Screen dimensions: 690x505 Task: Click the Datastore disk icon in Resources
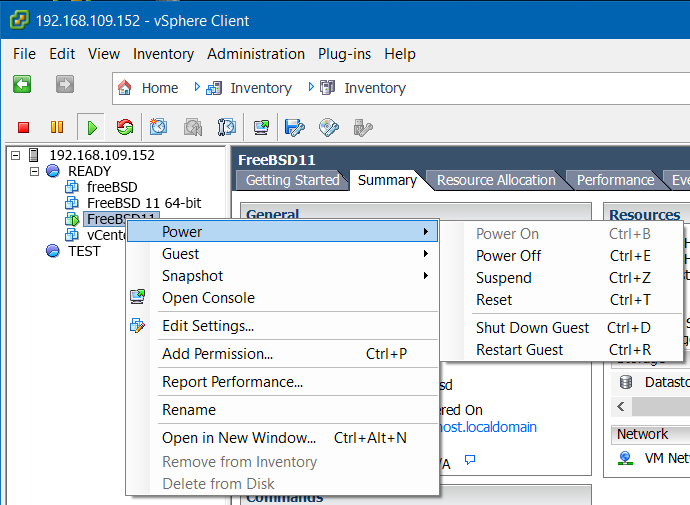(x=626, y=382)
